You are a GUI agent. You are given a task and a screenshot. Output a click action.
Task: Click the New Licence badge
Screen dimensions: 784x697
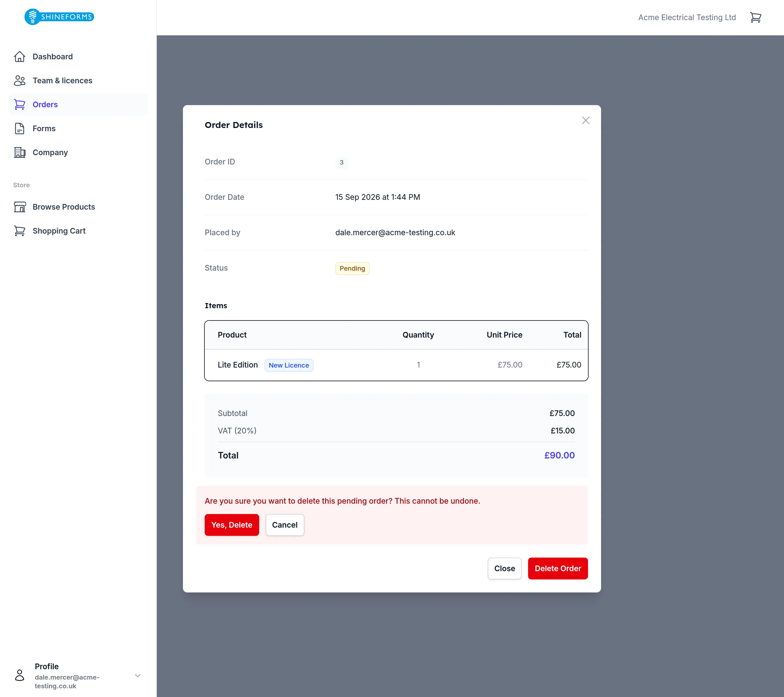pyautogui.click(x=289, y=365)
